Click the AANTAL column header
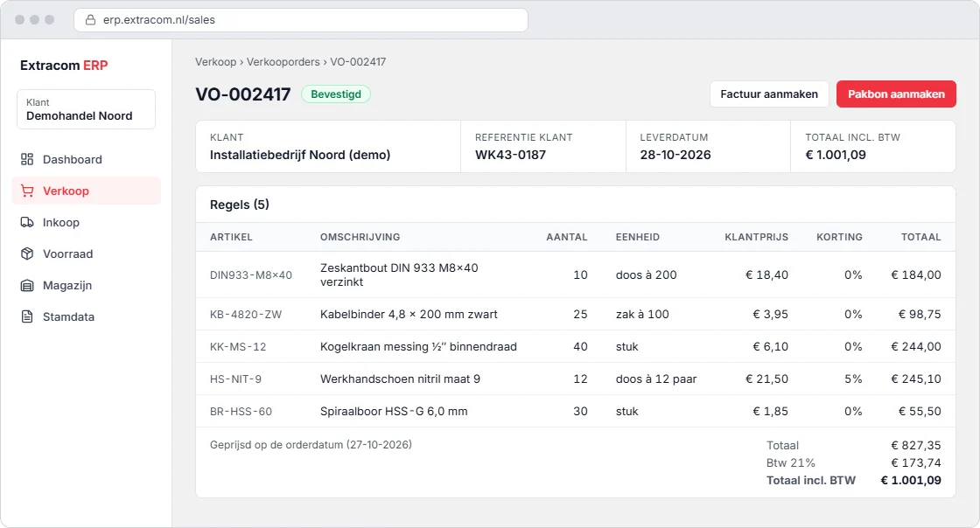Screen dimensions: 980x528 tap(567, 237)
